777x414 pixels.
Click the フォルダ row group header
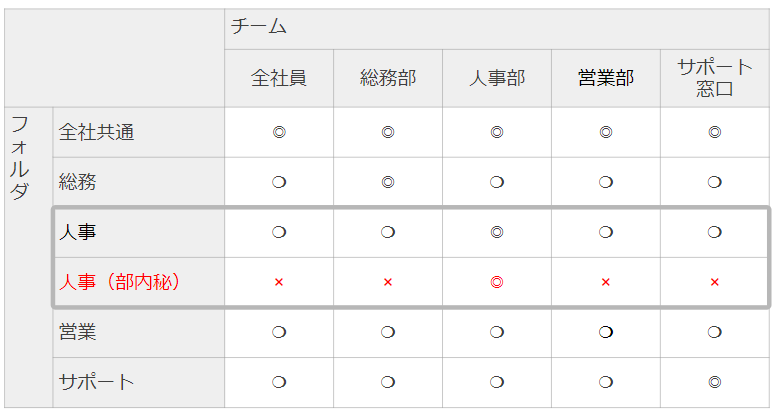[20, 158]
